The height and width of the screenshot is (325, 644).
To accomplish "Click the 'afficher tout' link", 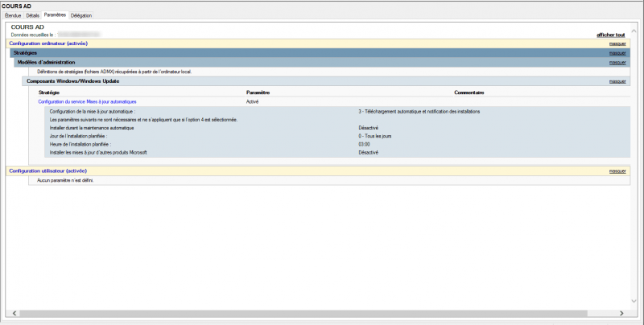I will [x=610, y=35].
